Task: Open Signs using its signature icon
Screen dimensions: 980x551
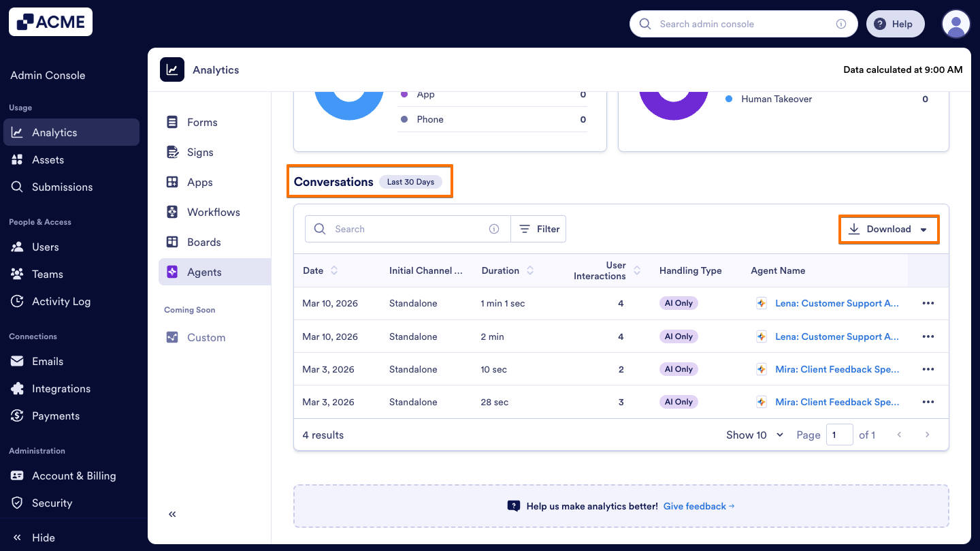Action: [x=172, y=152]
